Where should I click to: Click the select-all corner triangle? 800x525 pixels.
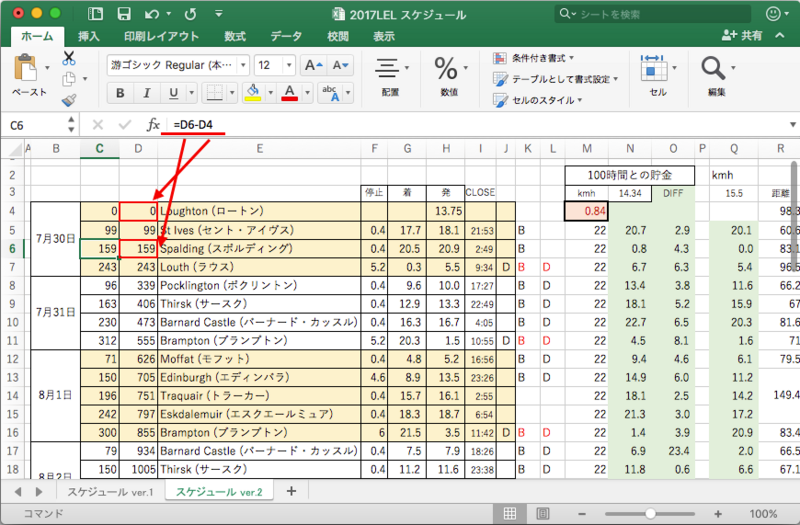(16, 149)
